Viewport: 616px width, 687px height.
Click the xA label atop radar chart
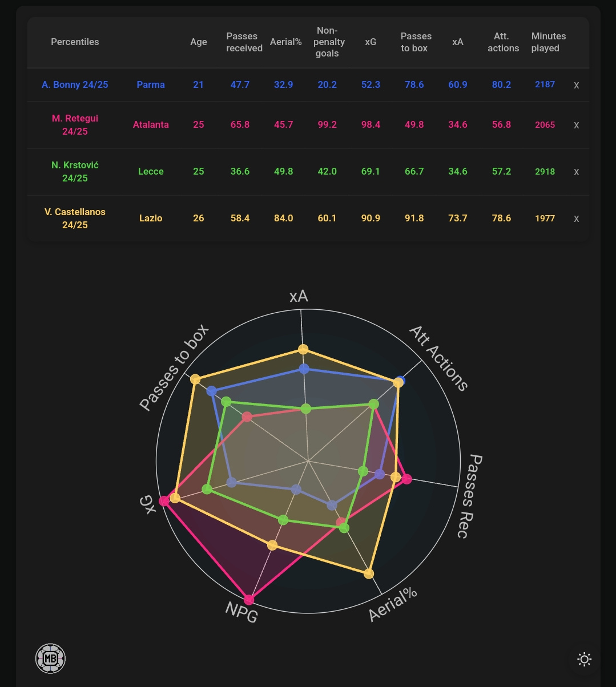299,296
